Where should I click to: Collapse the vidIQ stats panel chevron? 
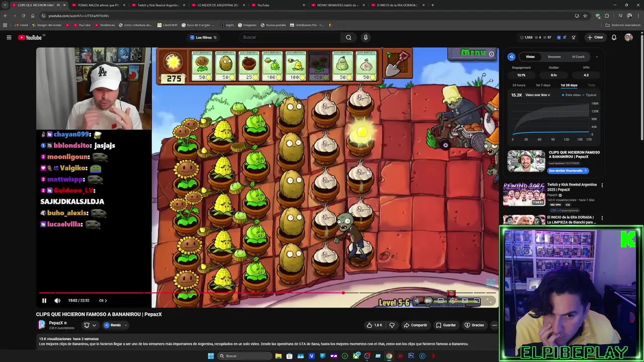point(597,57)
